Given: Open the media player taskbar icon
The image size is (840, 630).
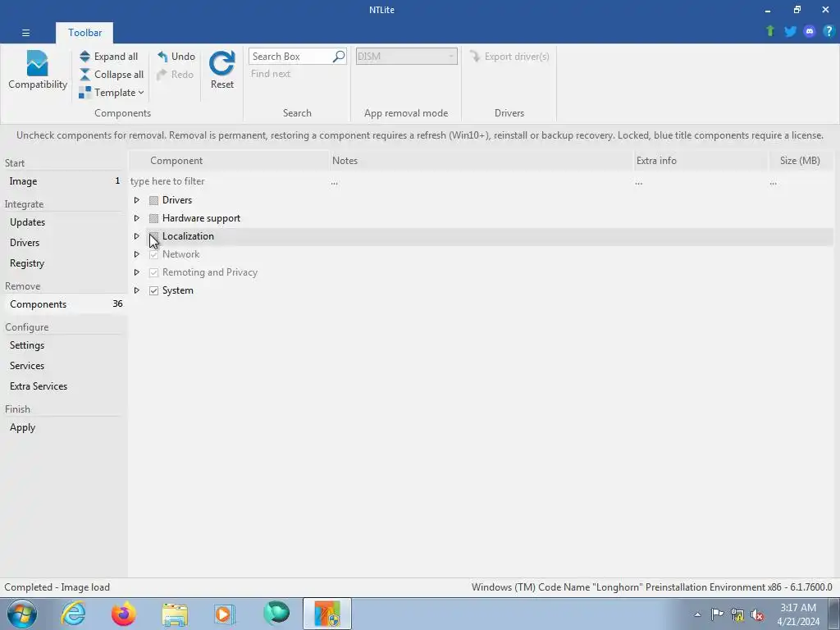Looking at the screenshot, I should pos(225,614).
